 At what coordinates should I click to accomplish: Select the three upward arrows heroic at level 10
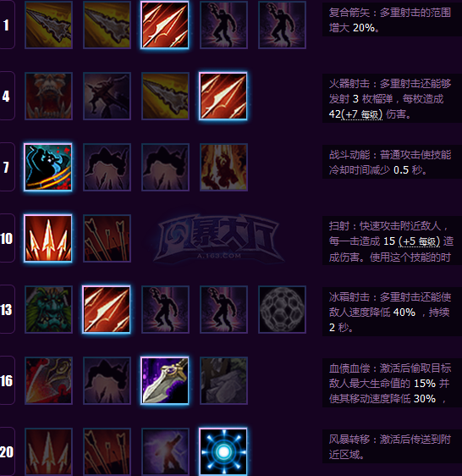tap(48, 238)
